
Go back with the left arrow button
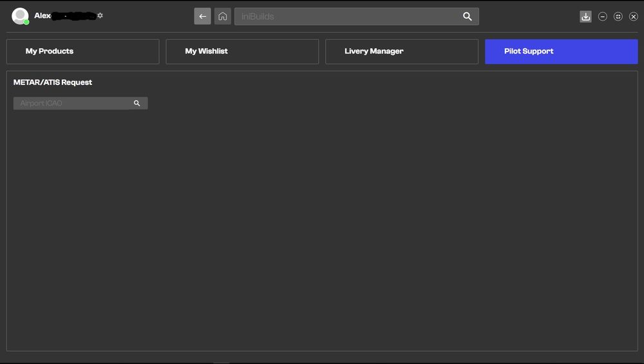[x=202, y=16]
